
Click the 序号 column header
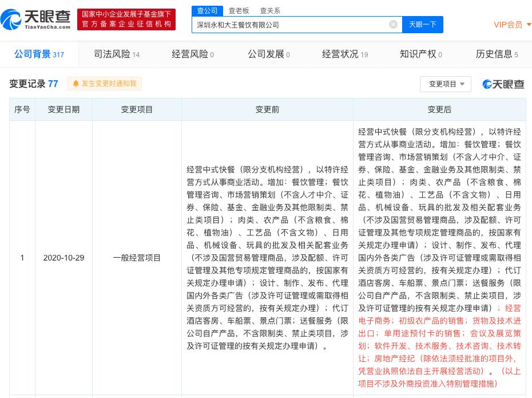tap(22, 109)
